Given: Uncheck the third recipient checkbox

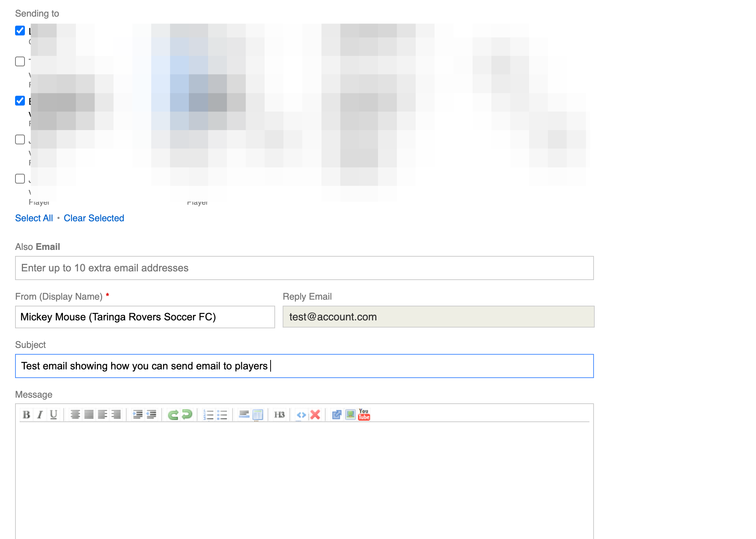Looking at the screenshot, I should tap(20, 101).
